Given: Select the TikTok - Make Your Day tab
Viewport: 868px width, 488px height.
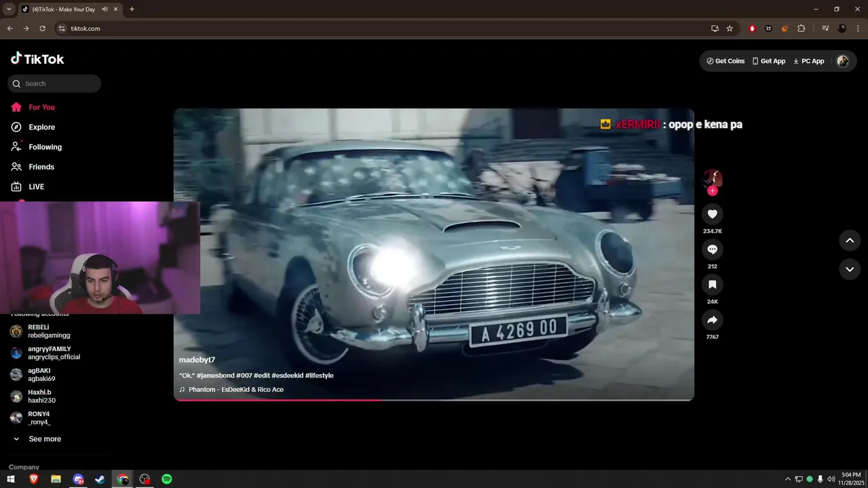Looking at the screenshot, I should (x=64, y=9).
